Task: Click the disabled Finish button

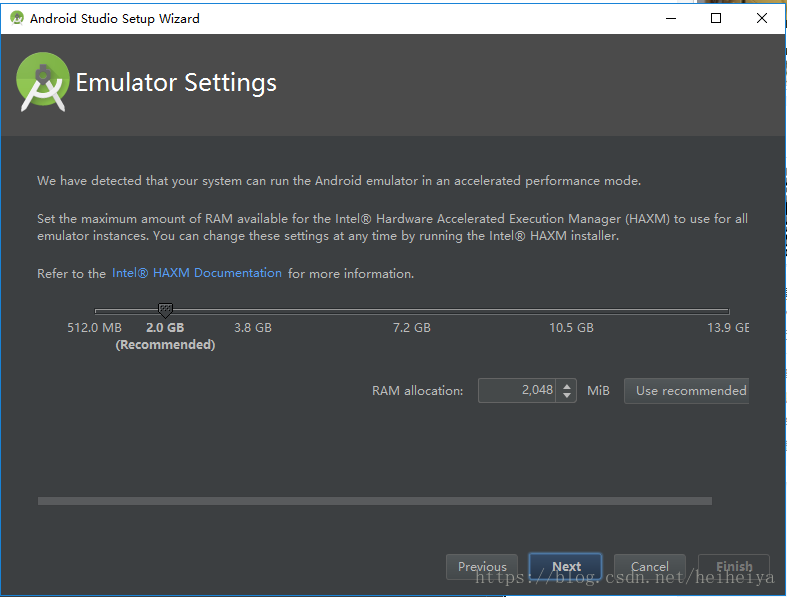Action: click(x=734, y=567)
